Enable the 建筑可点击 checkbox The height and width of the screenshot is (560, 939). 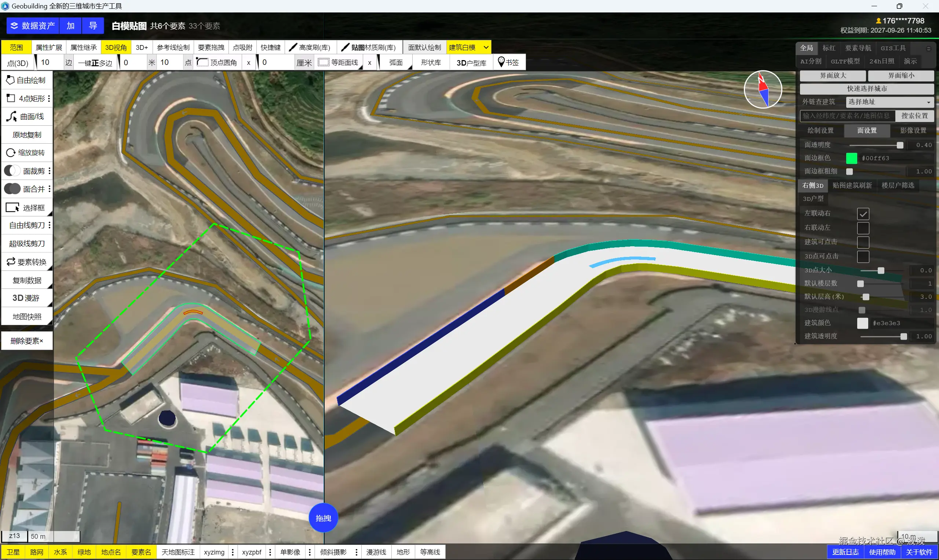(x=863, y=242)
